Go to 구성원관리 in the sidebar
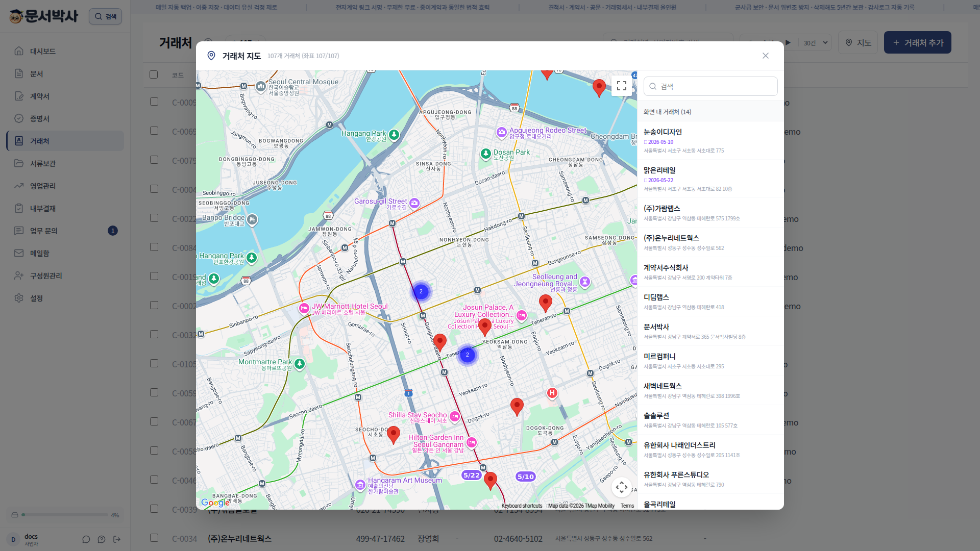This screenshot has width=980, height=551. [65, 275]
